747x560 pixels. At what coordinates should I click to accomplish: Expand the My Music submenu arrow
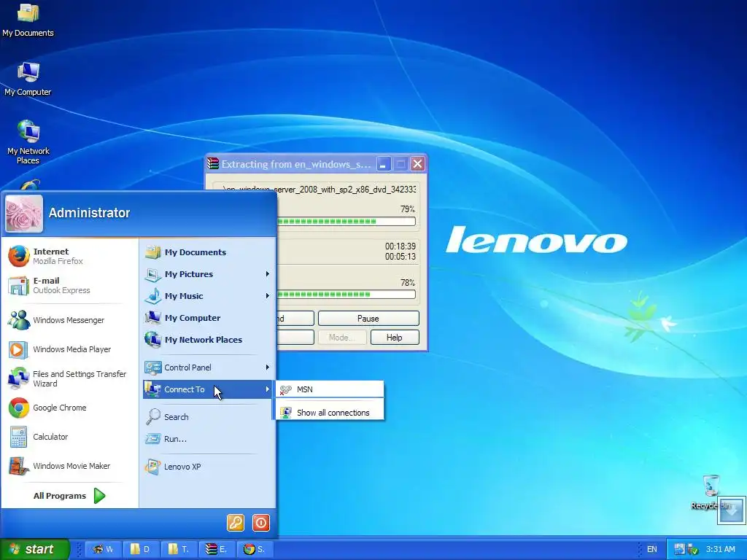(x=267, y=296)
